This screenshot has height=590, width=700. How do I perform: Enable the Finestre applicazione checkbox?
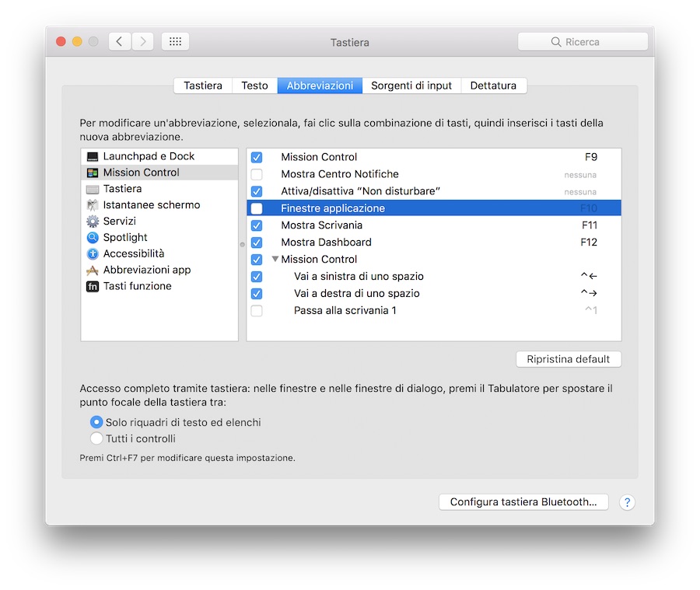(x=257, y=208)
